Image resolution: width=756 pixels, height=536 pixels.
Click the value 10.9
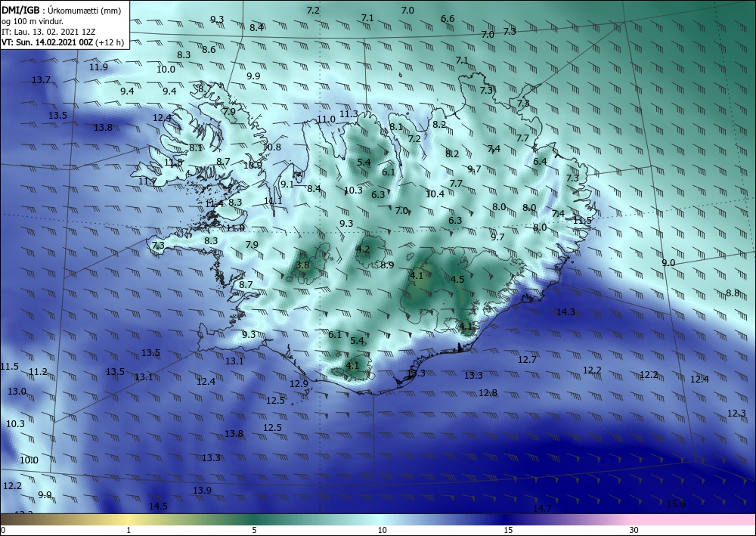pyautogui.click(x=253, y=166)
